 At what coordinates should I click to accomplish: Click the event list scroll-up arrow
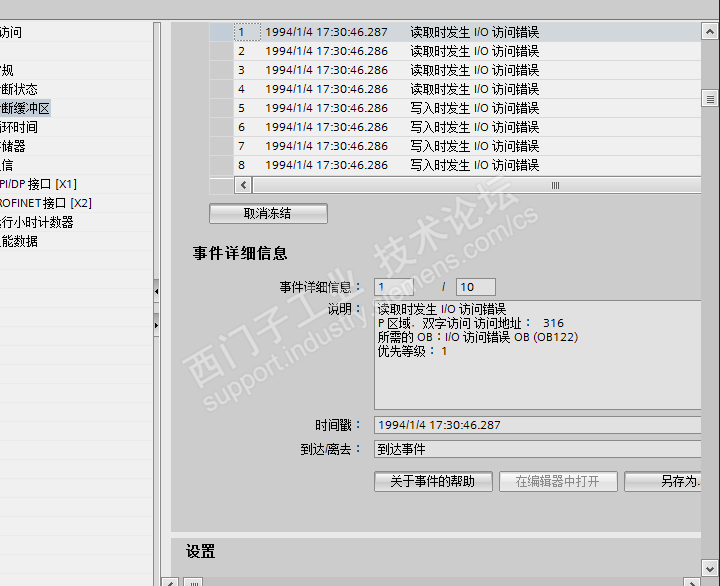pos(710,32)
